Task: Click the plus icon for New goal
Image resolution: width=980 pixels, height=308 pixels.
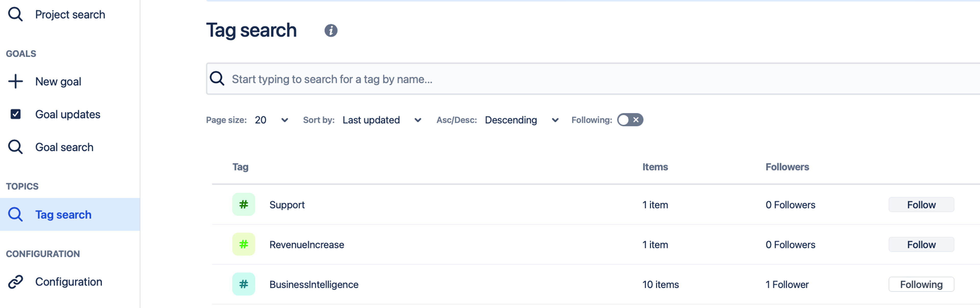Action: point(16,81)
